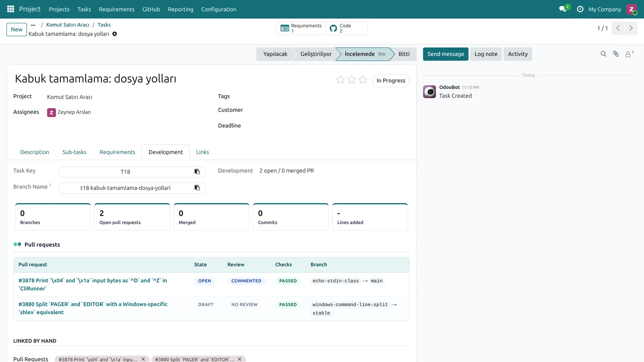Go to the next record arrow
This screenshot has width=644, height=362.
631,28
